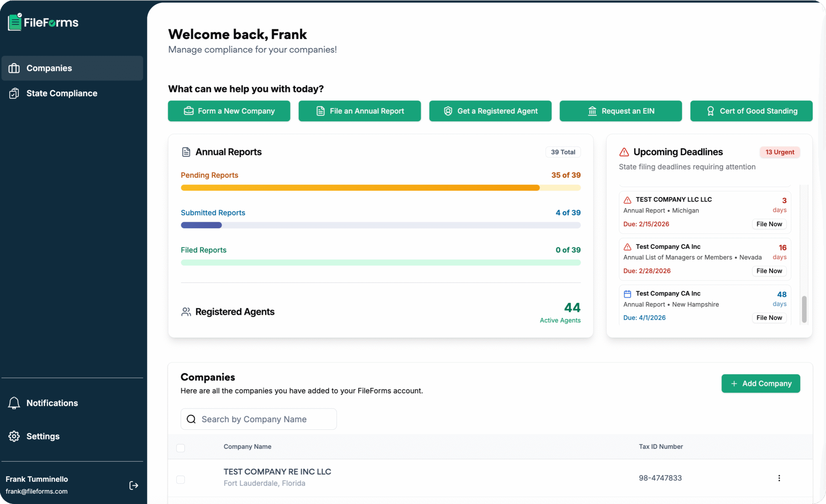826x504 pixels.
Task: Click the Form a New Company button
Action: point(229,111)
